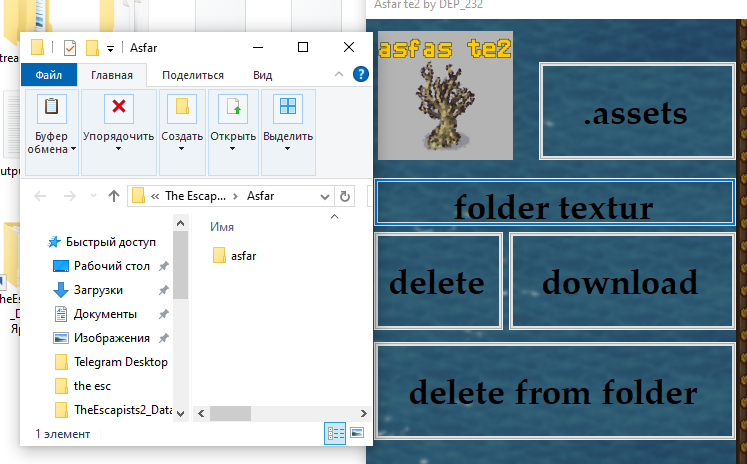747x464 pixels.
Task: Click the Открыть ribbon group
Action: coord(233,132)
